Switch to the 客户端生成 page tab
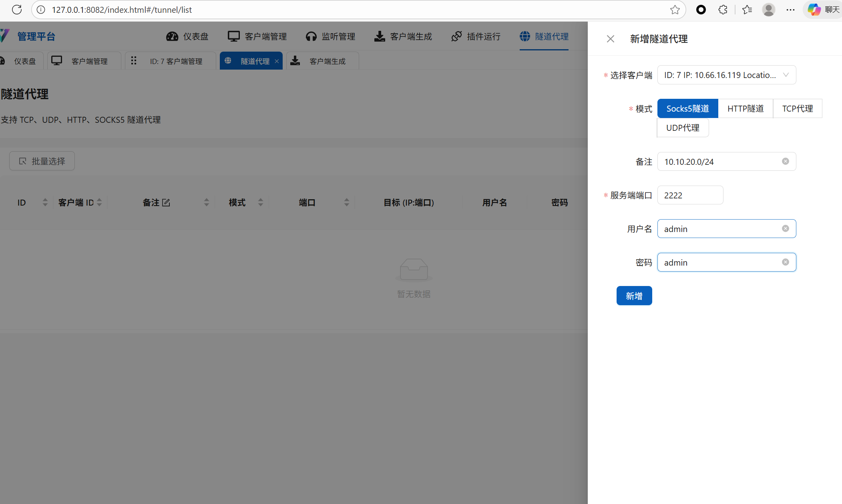Screen dimensions: 842x504 322,61
